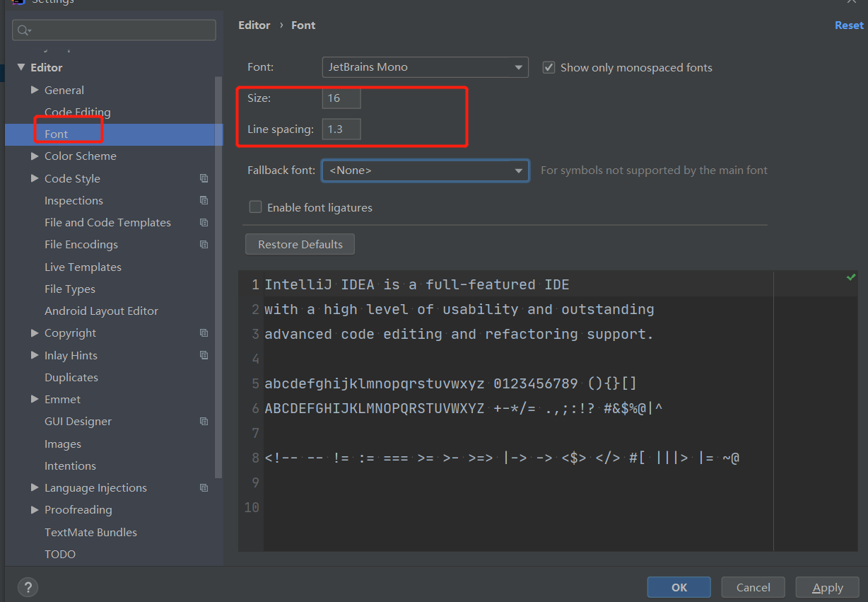This screenshot has width=868, height=602.
Task: Click the project-level icon next to Inspections
Action: click(204, 200)
